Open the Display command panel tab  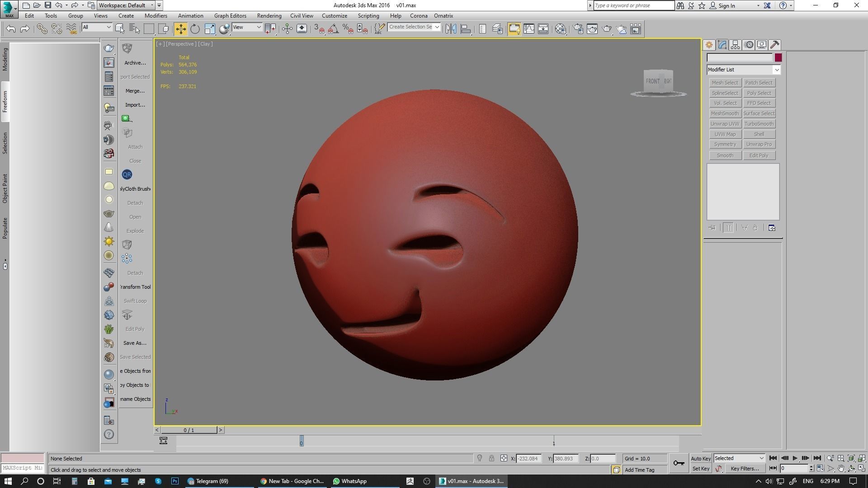[762, 45]
